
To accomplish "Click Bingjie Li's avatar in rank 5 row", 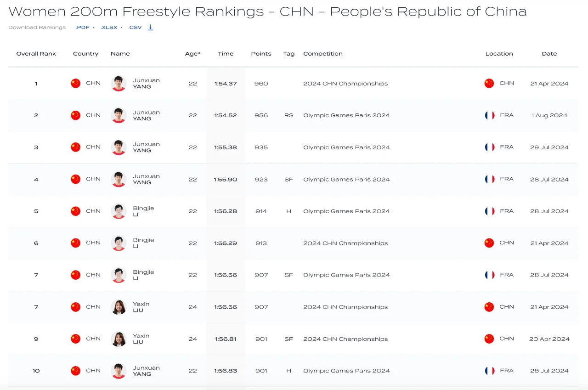I will [119, 211].
